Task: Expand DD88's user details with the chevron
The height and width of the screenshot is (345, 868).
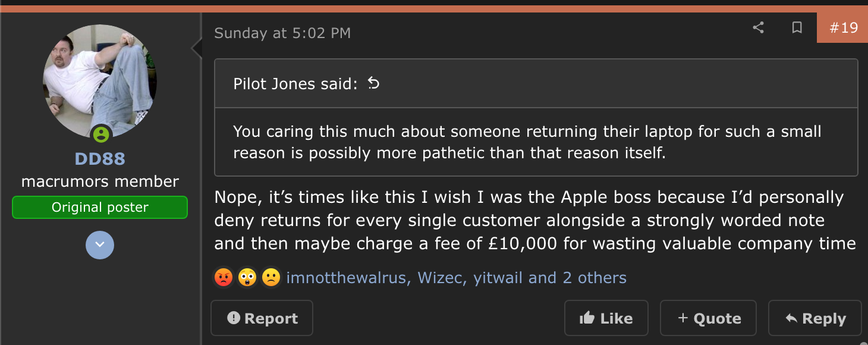Action: point(99,245)
